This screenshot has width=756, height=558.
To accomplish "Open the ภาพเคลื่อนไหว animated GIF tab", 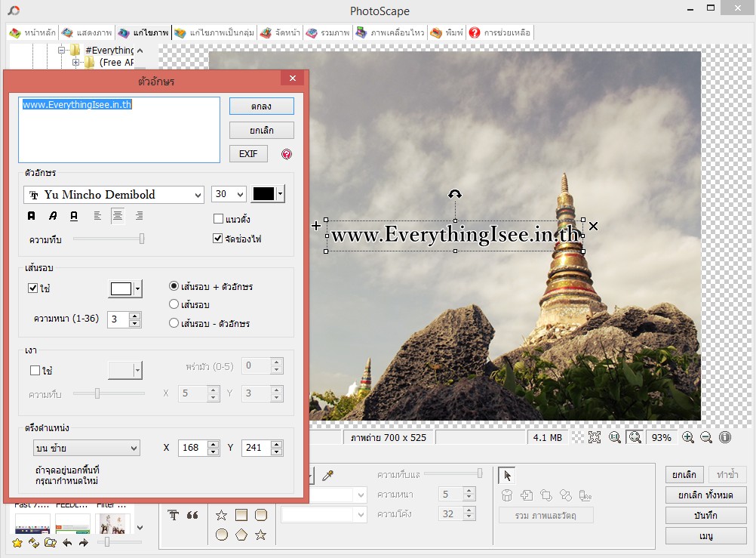I will (391, 32).
